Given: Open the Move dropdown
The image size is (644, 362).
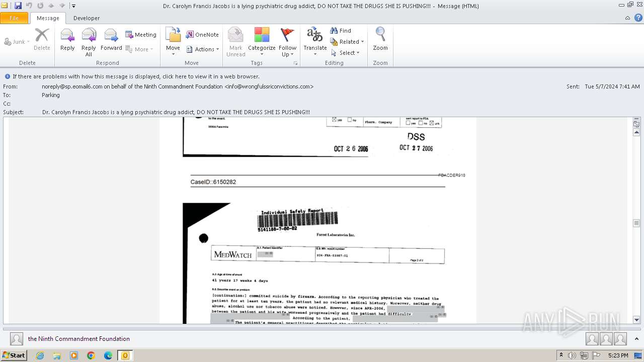Looking at the screenshot, I should click(173, 42).
